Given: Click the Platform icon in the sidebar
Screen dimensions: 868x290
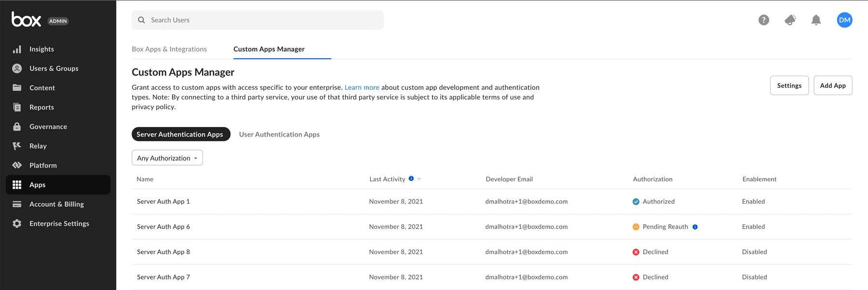Looking at the screenshot, I should point(17,165).
